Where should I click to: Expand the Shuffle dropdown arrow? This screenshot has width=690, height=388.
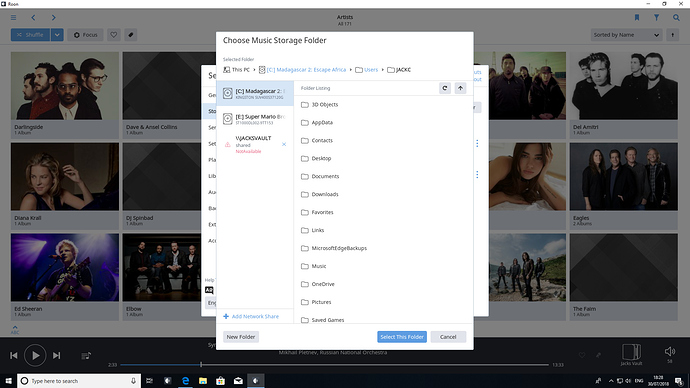(x=57, y=35)
